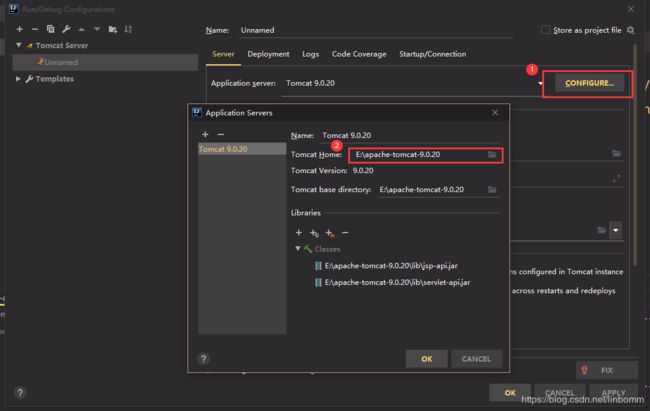The width and height of the screenshot is (650, 411).
Task: Remove application server with minus icon
Action: tap(221, 134)
